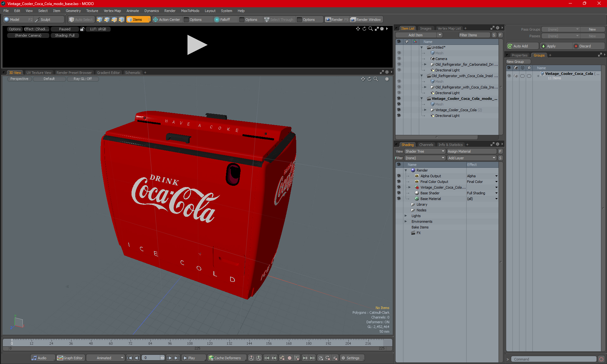Open Add Layer dropdown
The width and height of the screenshot is (607, 364).
(x=471, y=158)
